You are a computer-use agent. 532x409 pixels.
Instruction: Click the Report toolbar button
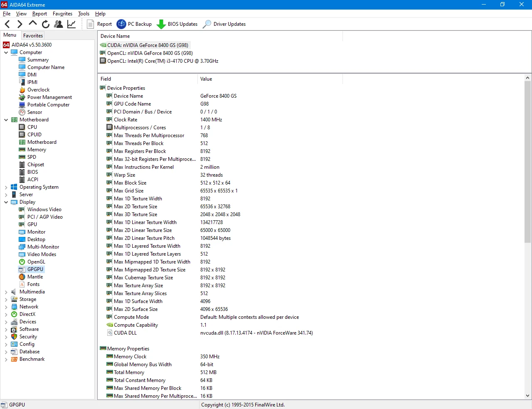click(x=99, y=24)
